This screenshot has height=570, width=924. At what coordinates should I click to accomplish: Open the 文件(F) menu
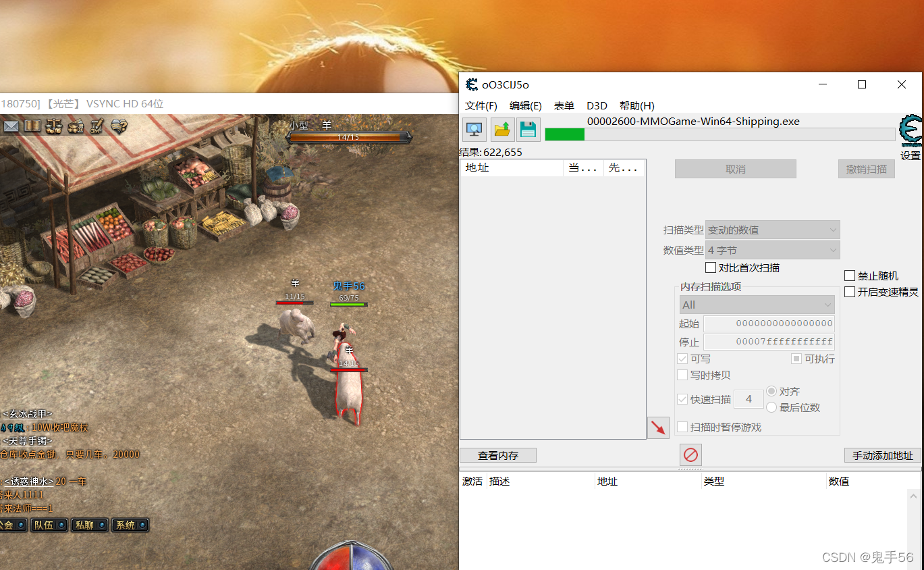(481, 106)
